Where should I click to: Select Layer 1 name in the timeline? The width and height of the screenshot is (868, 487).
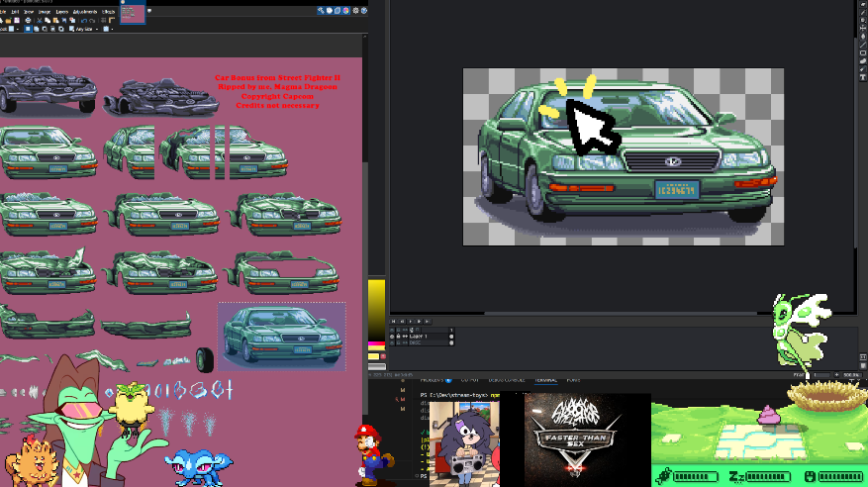tap(419, 337)
